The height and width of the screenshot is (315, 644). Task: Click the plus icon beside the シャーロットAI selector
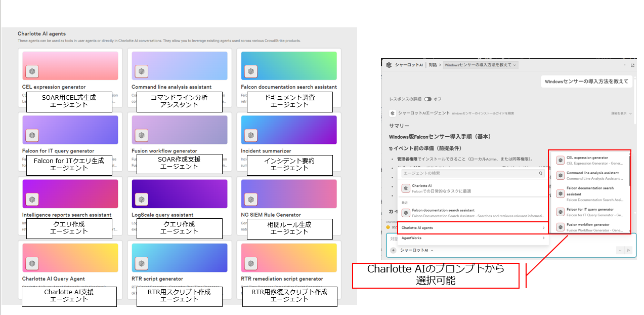point(393,250)
